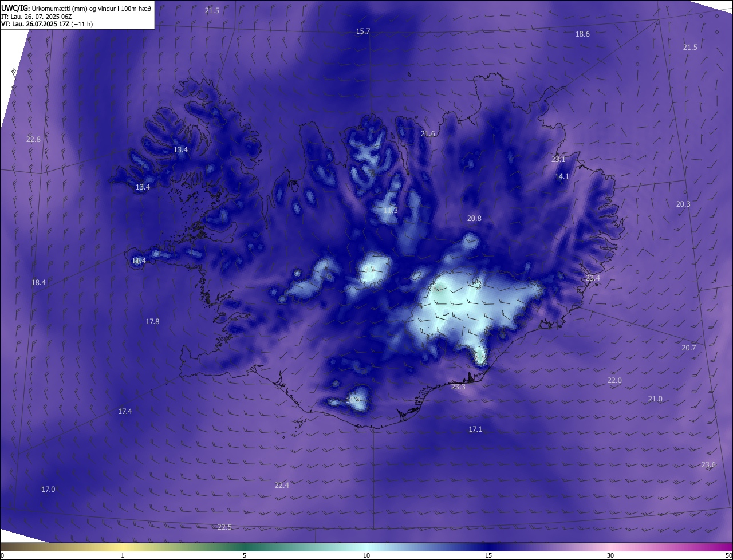This screenshot has height=560, width=733.
Task: Click the 18.4 value label
Action: [38, 283]
